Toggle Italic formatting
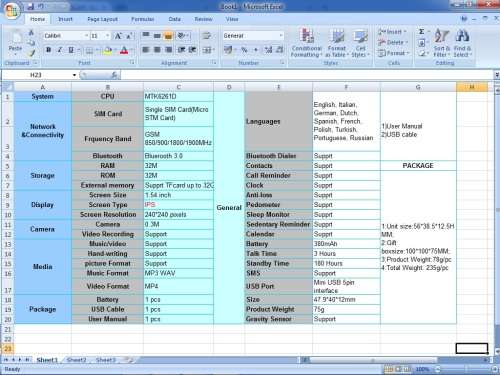 [x=60, y=50]
